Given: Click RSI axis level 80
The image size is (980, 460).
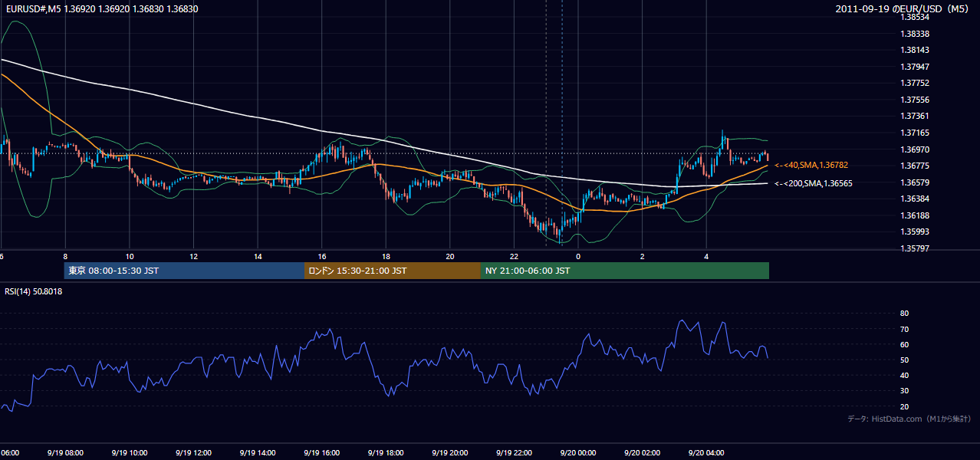Looking at the screenshot, I should click(904, 314).
